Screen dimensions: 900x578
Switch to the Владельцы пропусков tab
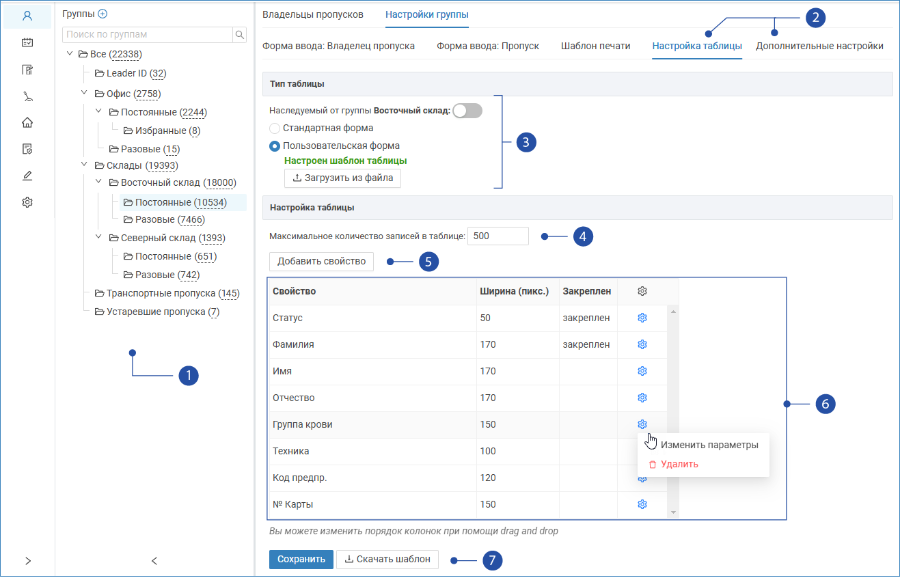click(313, 14)
